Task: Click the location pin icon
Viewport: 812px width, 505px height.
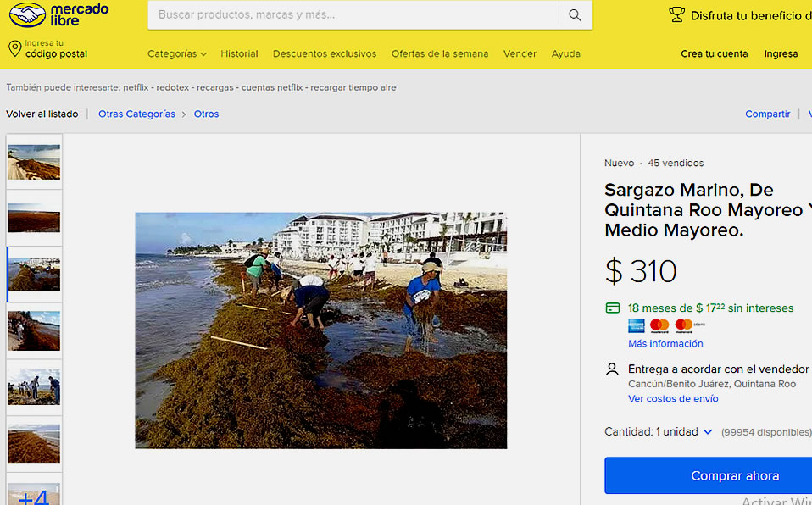Action: click(x=15, y=48)
